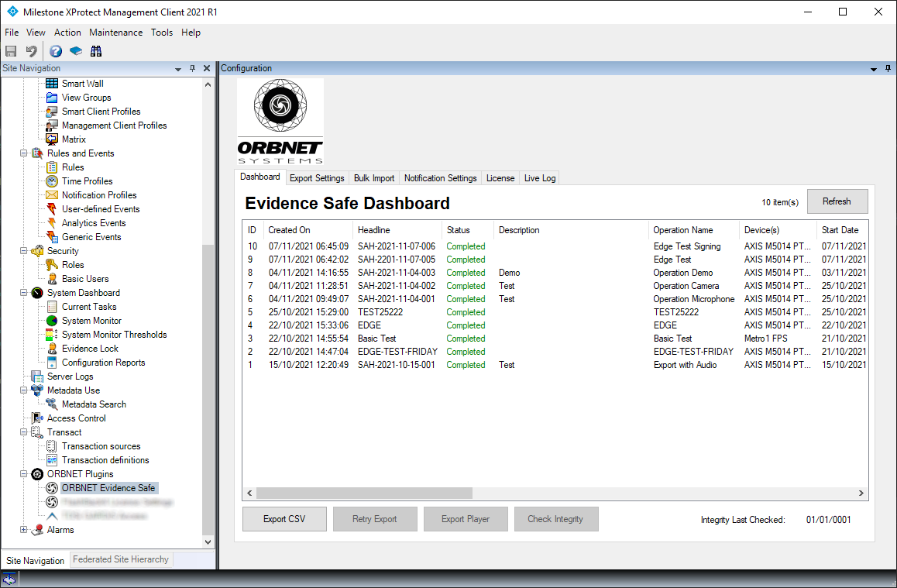Click the Time Profiles clock icon
Screen dimensions: 897x588
52,181
